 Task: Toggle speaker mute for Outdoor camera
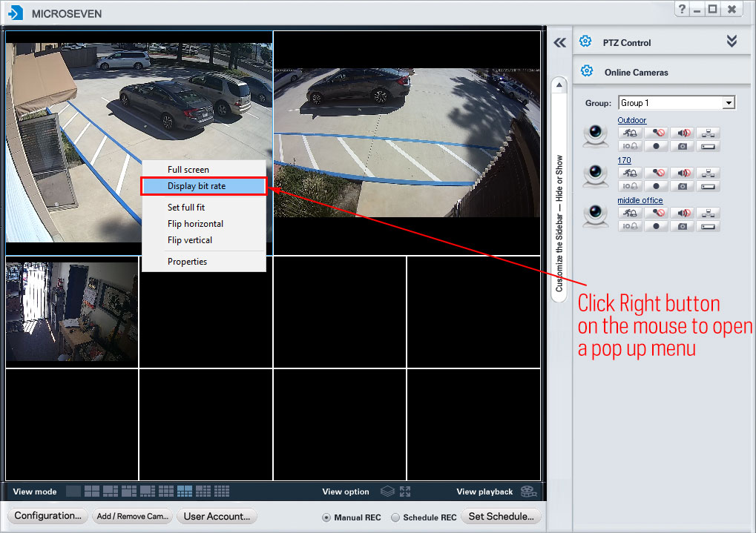(x=683, y=133)
